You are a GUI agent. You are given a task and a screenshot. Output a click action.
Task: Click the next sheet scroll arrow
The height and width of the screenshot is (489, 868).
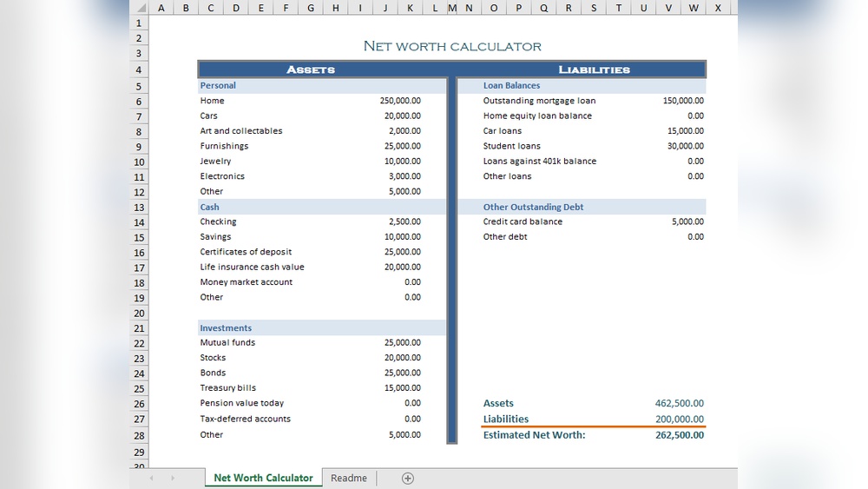point(173,478)
